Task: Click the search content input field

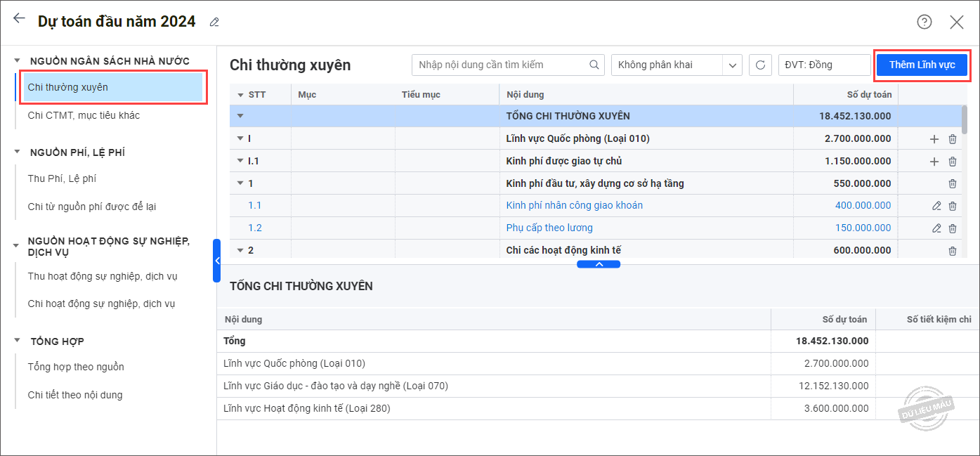Action: [499, 65]
